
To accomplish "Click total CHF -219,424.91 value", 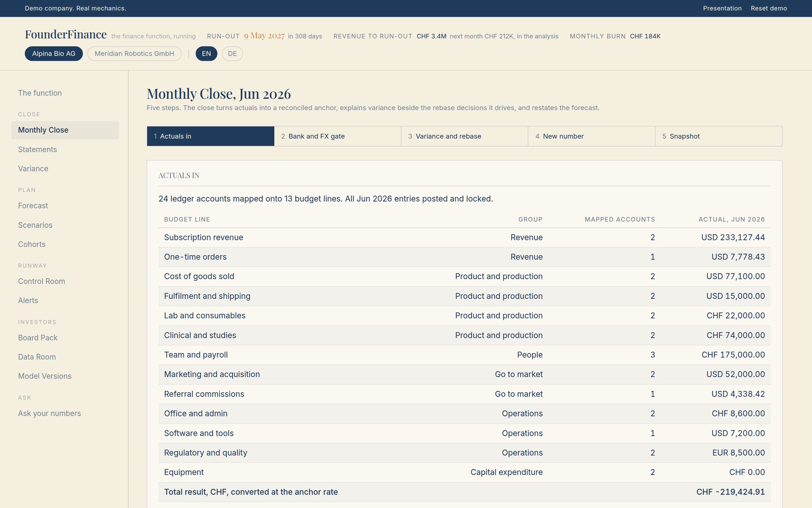I will point(730,492).
